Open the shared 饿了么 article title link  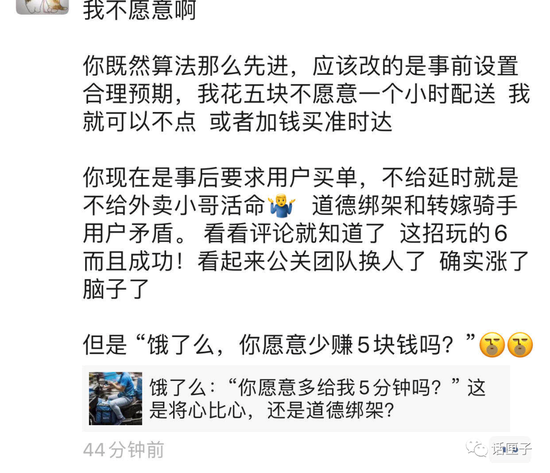click(317, 399)
